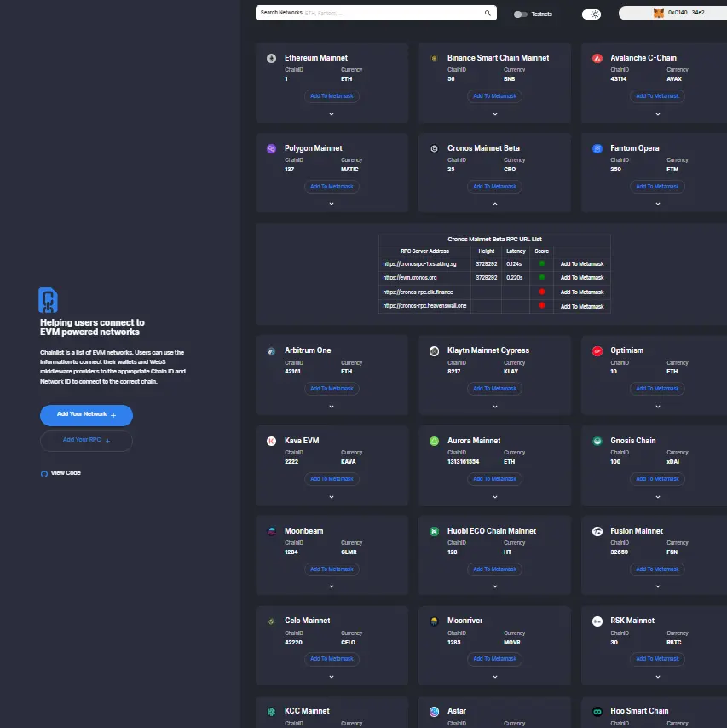
Task: Click the Arbitrum One logo icon
Action: point(272,351)
